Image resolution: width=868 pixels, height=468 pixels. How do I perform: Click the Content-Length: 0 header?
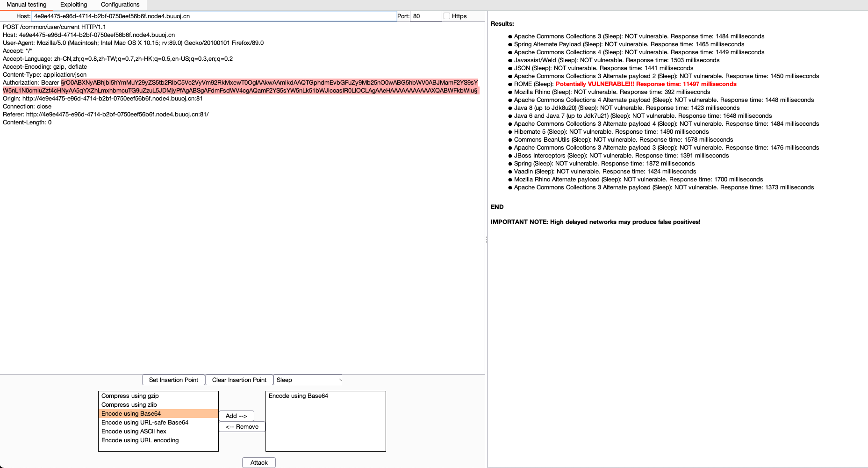(27, 122)
